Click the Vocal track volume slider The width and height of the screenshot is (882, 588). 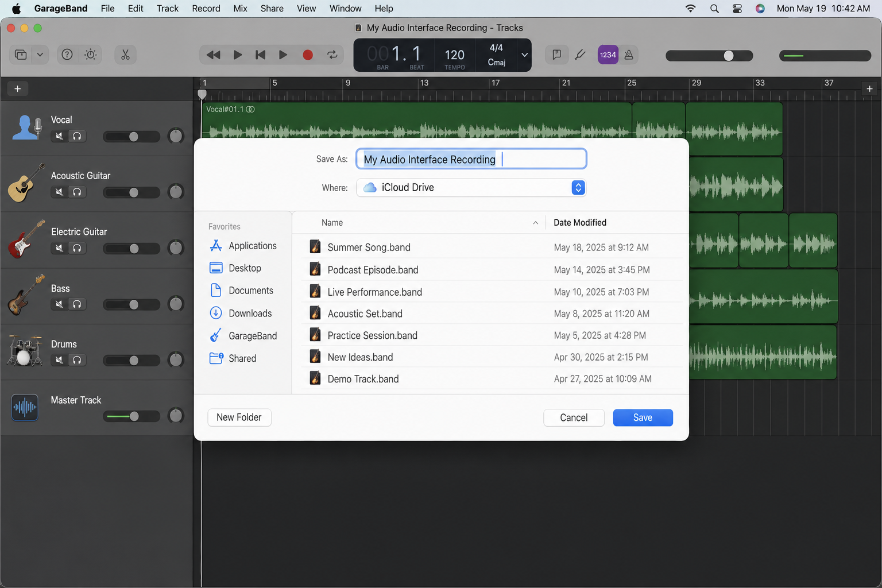coord(131,136)
